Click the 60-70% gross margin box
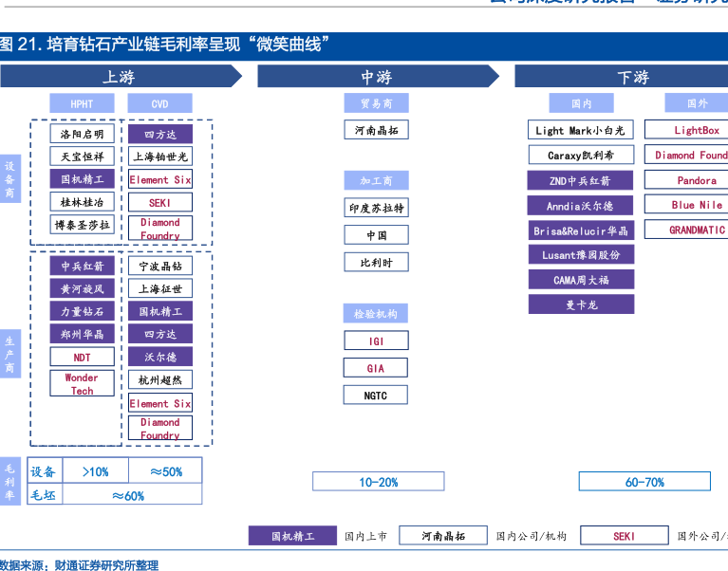Viewport: 728px width, 571px height. click(x=644, y=482)
